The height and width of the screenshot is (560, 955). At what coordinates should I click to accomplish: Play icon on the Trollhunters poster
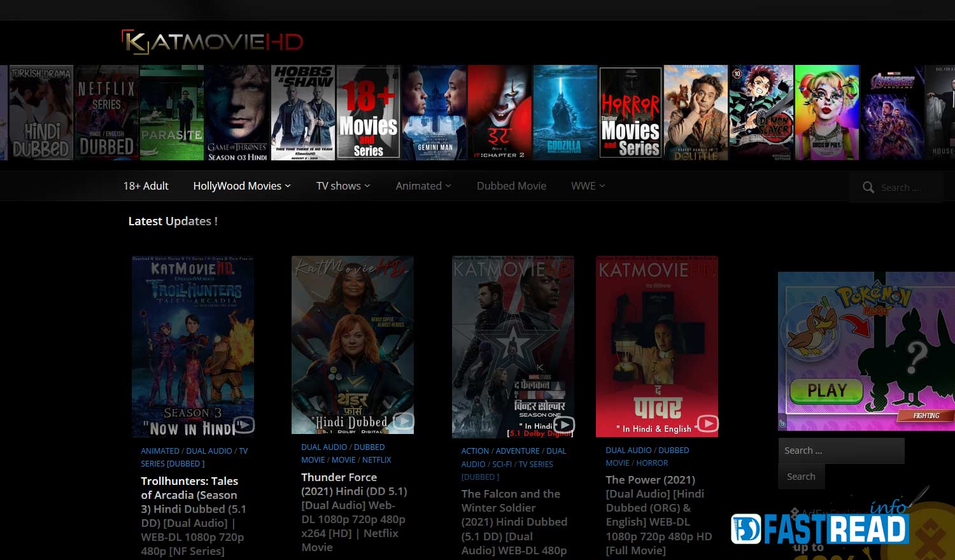[x=245, y=424]
